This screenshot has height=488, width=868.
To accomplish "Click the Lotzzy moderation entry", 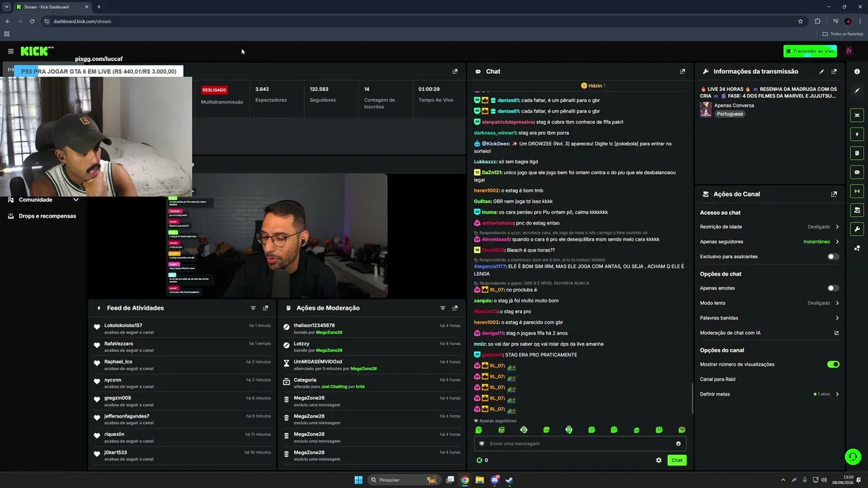I will (302, 344).
